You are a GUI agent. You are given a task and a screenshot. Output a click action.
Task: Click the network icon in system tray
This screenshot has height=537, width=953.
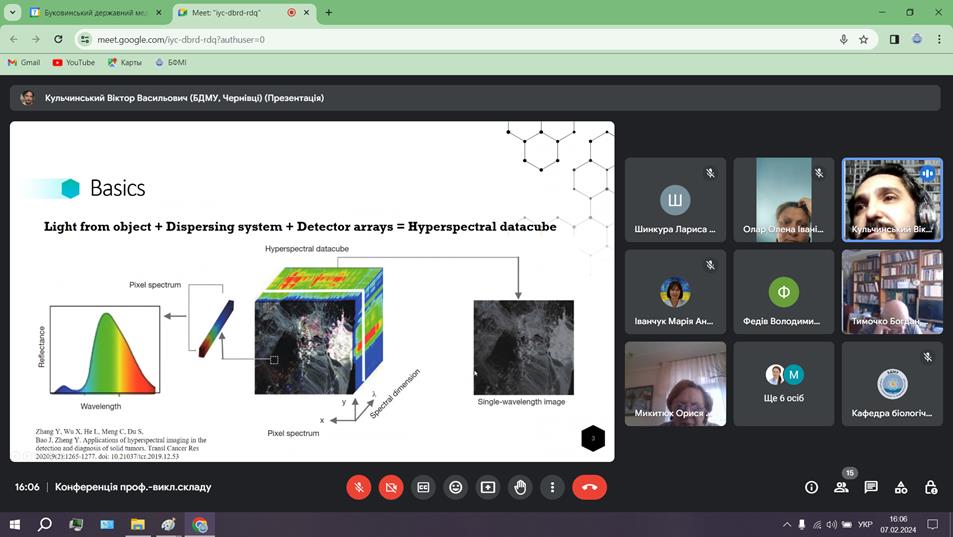817,524
